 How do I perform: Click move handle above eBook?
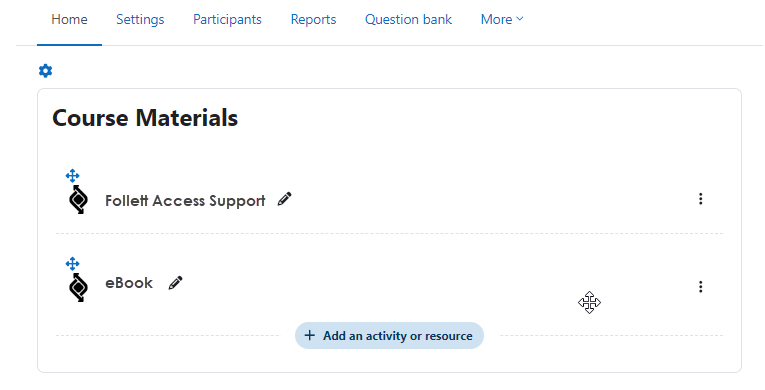click(72, 264)
